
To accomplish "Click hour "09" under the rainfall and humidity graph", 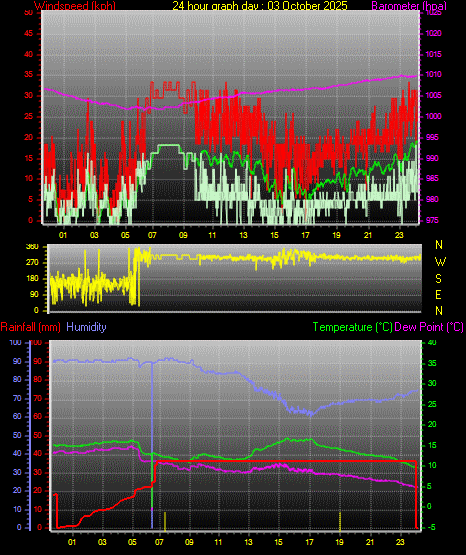I will pos(189,542).
